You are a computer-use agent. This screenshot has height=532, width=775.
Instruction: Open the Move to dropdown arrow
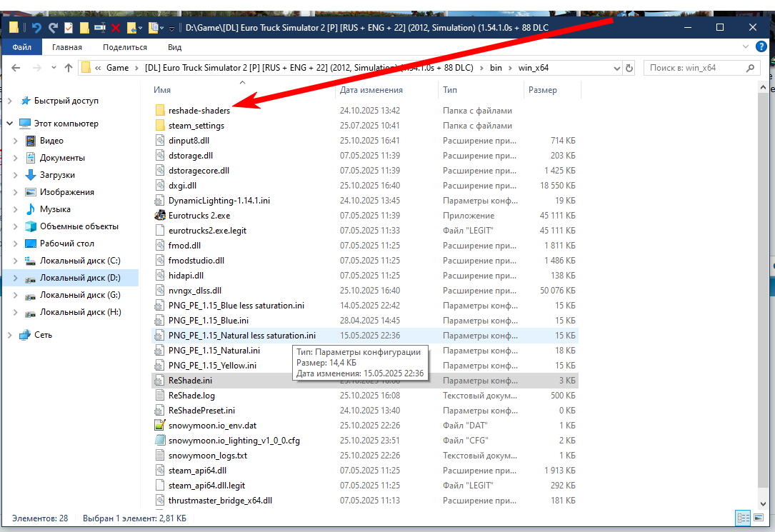click(x=141, y=28)
